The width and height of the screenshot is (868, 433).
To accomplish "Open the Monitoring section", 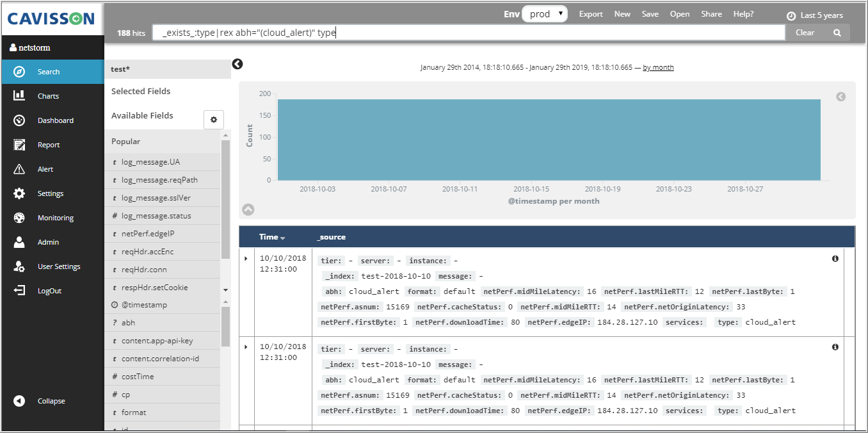I will 55,218.
